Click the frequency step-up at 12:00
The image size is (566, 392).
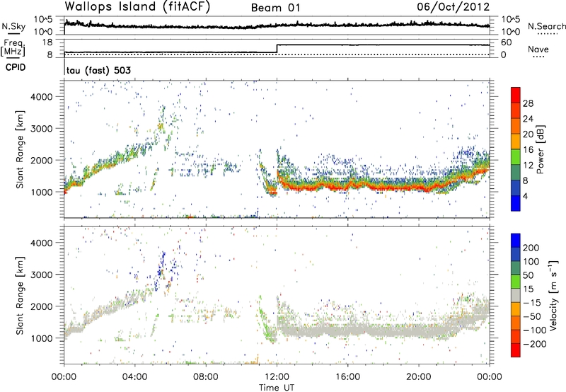tap(277, 49)
